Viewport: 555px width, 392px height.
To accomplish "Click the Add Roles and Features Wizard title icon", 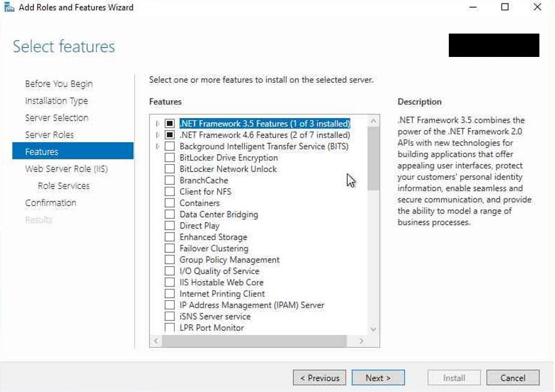I will [9, 7].
